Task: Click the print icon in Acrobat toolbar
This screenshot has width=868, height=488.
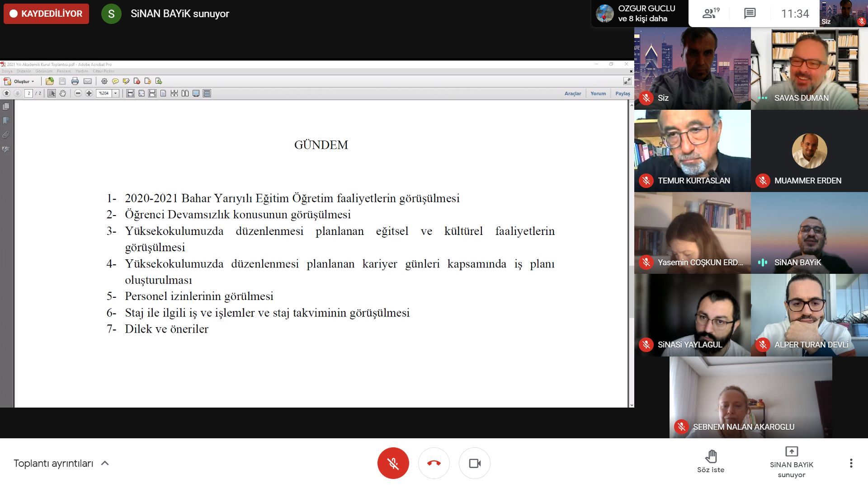Action: coord(75,81)
